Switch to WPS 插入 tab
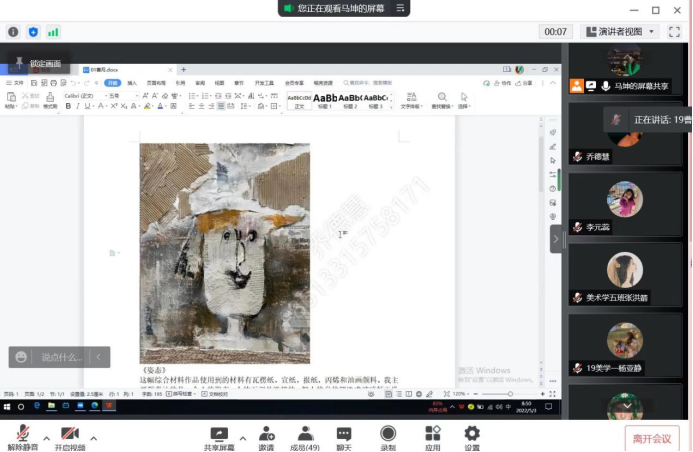The image size is (693, 452). [132, 83]
